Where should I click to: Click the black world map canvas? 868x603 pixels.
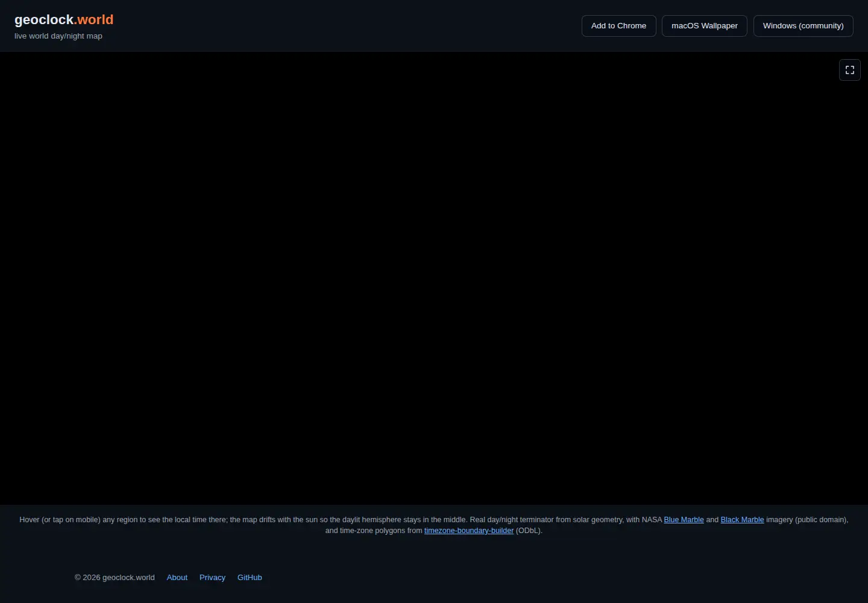tap(434, 278)
